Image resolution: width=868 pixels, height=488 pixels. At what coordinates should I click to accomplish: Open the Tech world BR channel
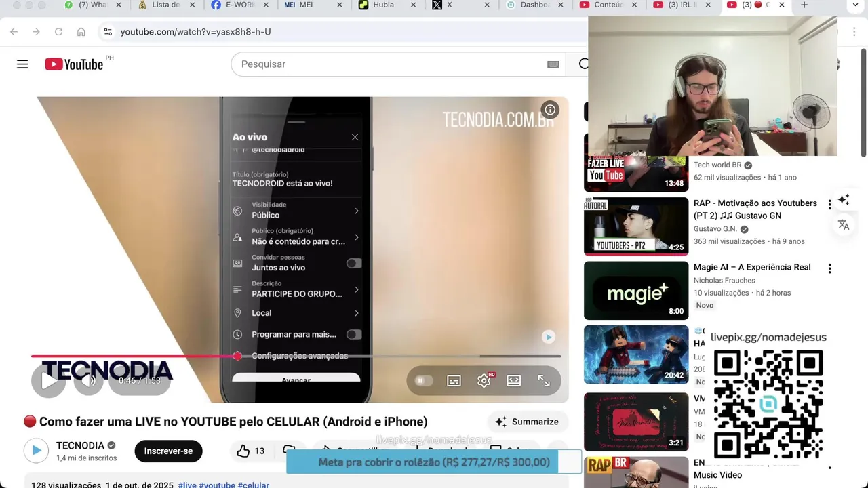pos(717,165)
